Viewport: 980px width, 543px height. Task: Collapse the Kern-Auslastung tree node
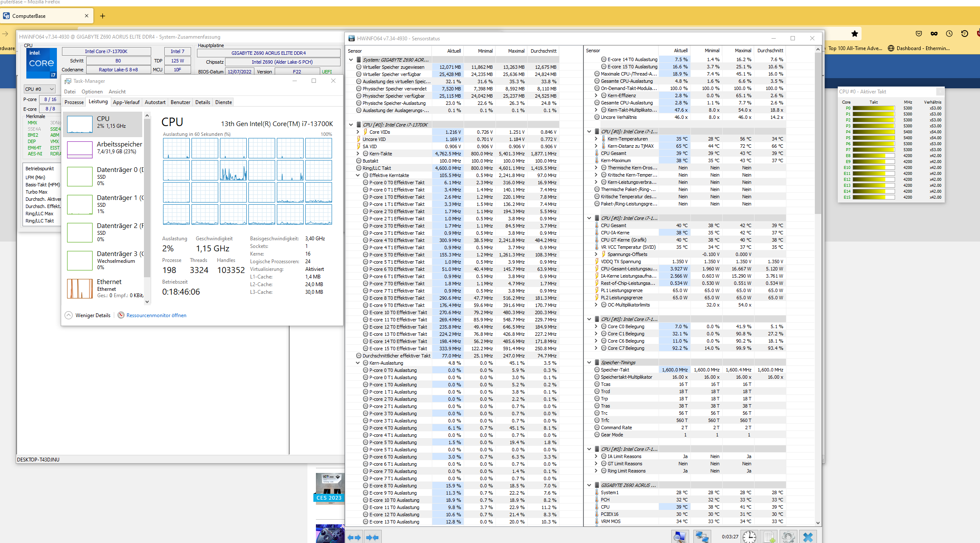(358, 363)
